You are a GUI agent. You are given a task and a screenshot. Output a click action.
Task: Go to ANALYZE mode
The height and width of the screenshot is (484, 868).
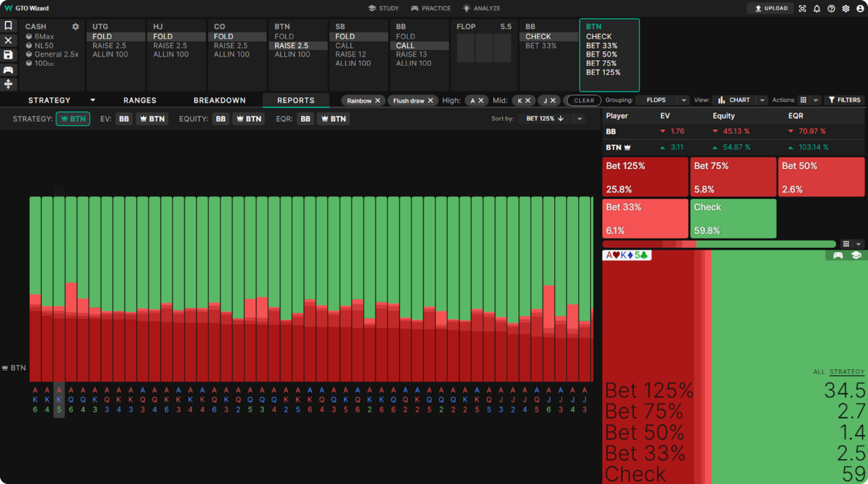coord(481,8)
